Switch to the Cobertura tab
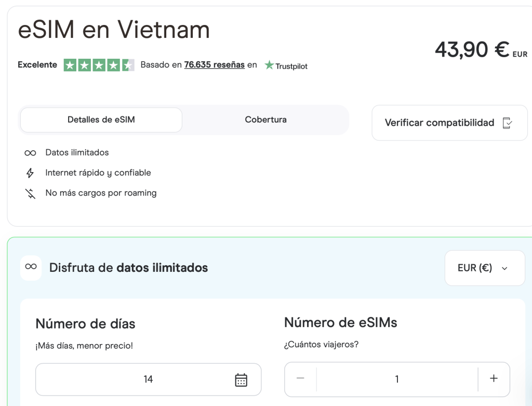Image resolution: width=532 pixels, height=406 pixels. click(265, 120)
